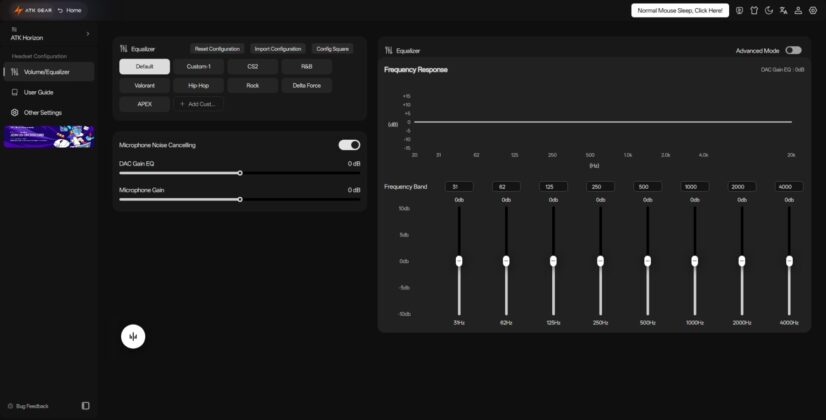This screenshot has width=826, height=420.
Task: Click the frequency band field showing 31
Action: point(459,187)
